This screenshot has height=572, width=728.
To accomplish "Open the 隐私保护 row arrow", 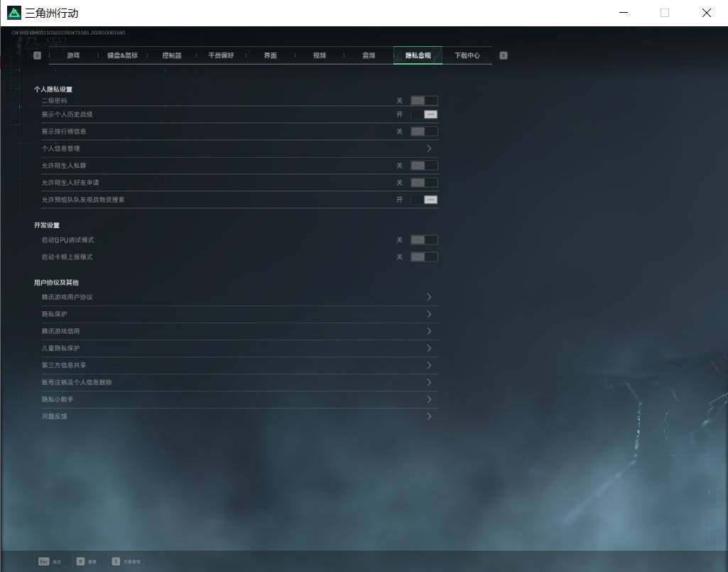I will click(x=429, y=314).
